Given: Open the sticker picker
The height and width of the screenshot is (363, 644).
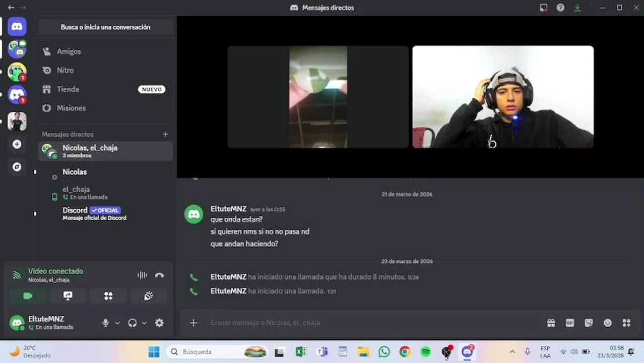Looking at the screenshot, I should 589,323.
